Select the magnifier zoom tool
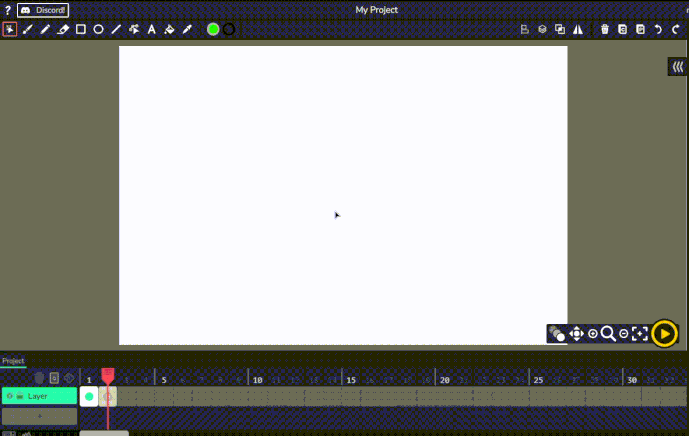The height and width of the screenshot is (436, 689). (x=608, y=334)
